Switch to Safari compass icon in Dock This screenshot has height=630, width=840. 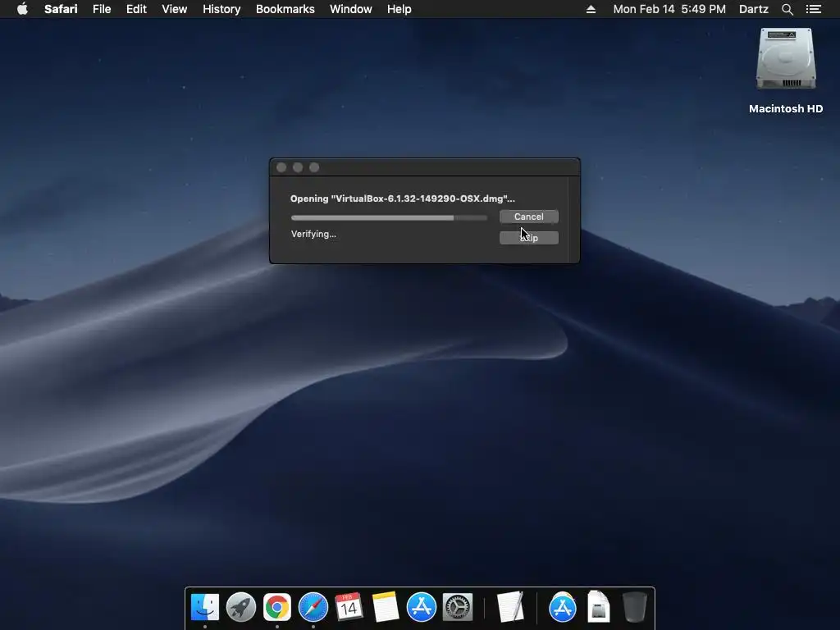pyautogui.click(x=313, y=607)
